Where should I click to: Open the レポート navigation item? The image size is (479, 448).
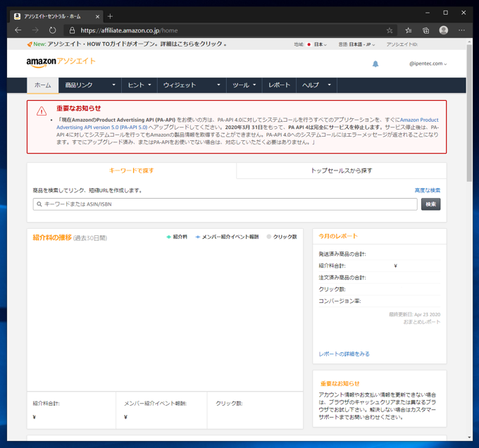279,85
